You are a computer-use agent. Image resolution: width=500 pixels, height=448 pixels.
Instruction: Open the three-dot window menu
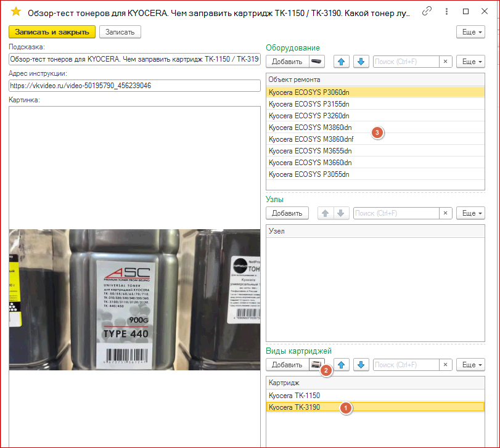click(446, 12)
